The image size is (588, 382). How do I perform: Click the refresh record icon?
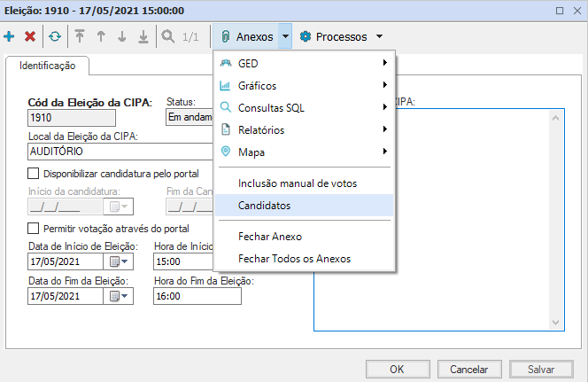[55, 37]
